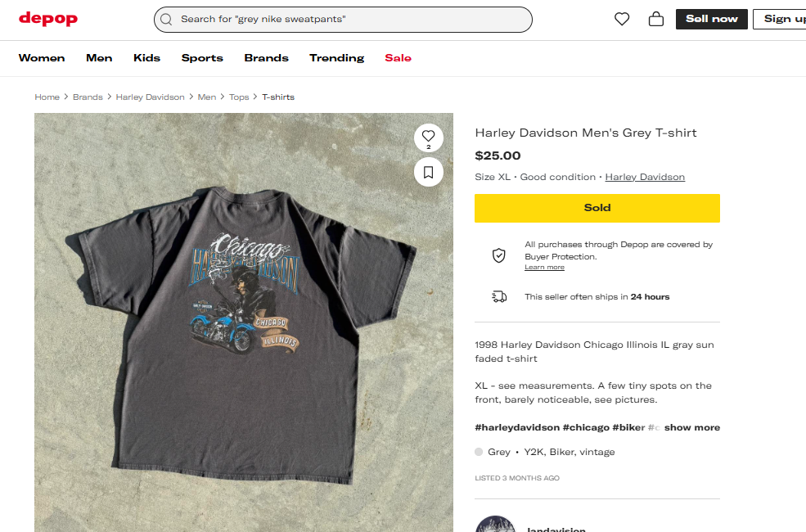Click the grey color swatch dot
Viewport: 806px width, 532px height.
tap(479, 452)
